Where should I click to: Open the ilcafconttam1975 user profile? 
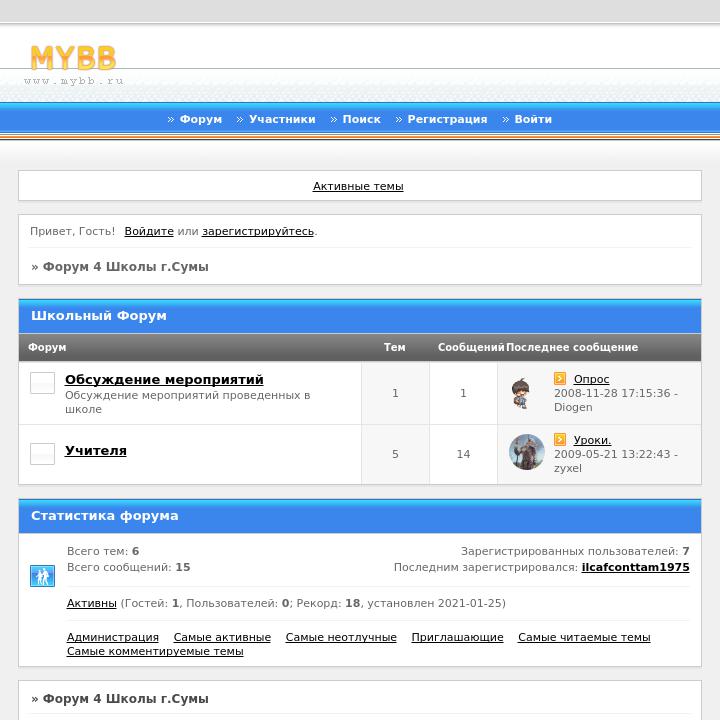[636, 568]
